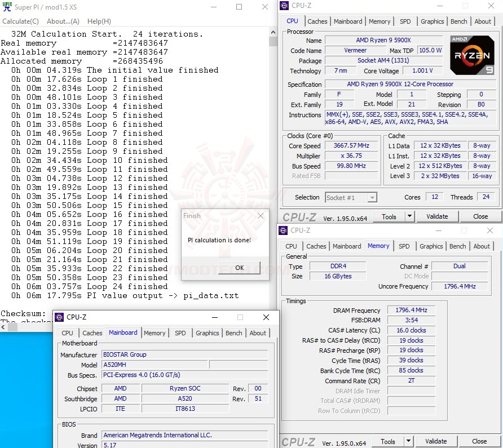Select SPD tab in Memory CPU-Z window

[x=404, y=246]
